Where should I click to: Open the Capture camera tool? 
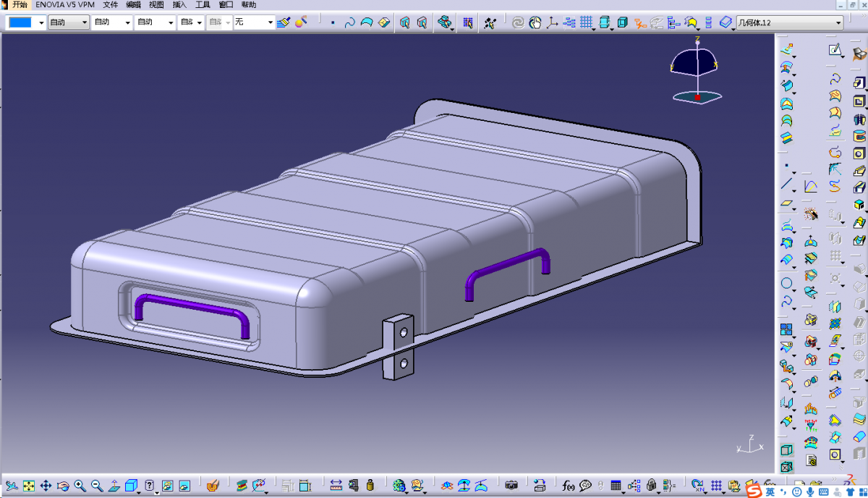click(x=511, y=485)
